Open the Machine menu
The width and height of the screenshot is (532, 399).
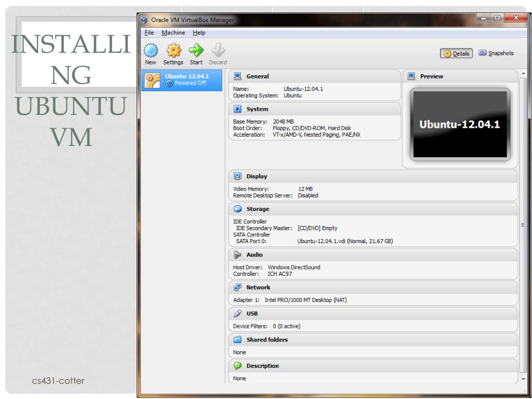[174, 33]
